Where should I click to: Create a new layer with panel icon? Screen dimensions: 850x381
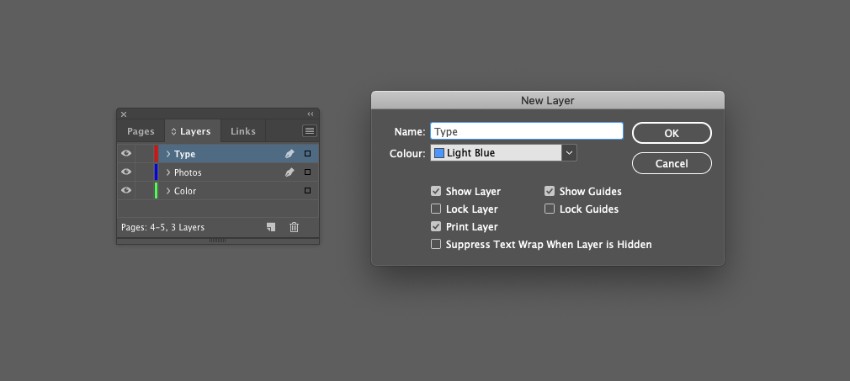tap(271, 227)
